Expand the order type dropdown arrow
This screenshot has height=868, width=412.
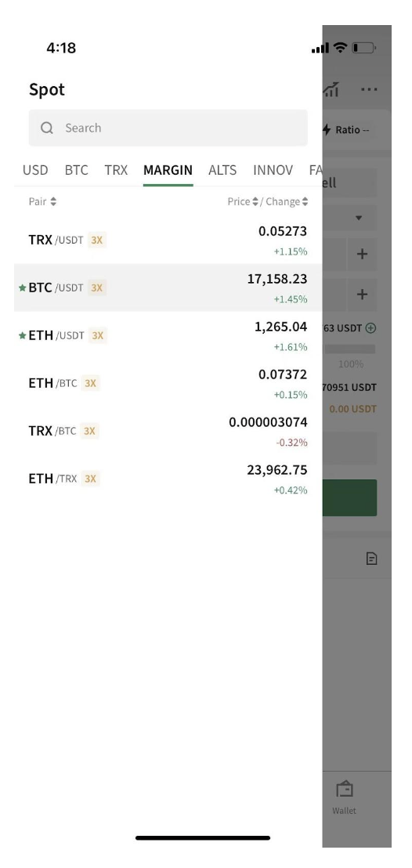pos(359,218)
